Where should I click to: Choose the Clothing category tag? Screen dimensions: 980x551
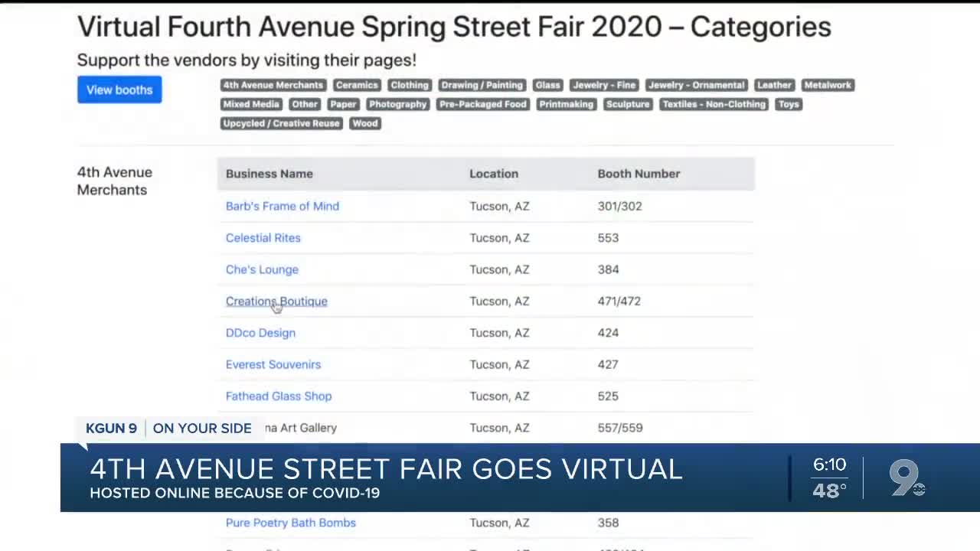(x=410, y=85)
